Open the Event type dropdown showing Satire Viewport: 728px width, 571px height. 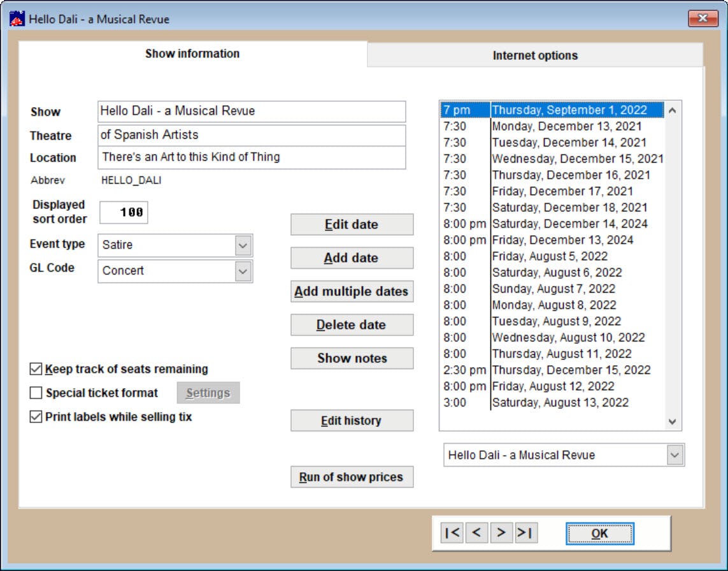point(243,245)
